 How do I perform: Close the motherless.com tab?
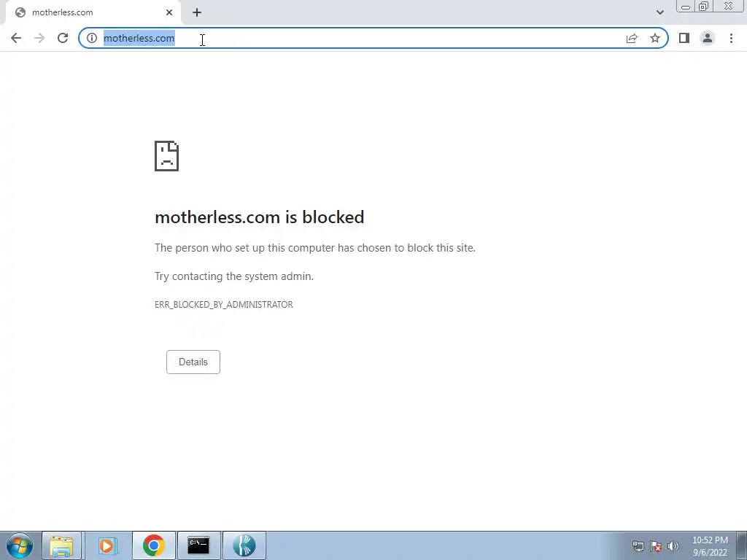(169, 12)
